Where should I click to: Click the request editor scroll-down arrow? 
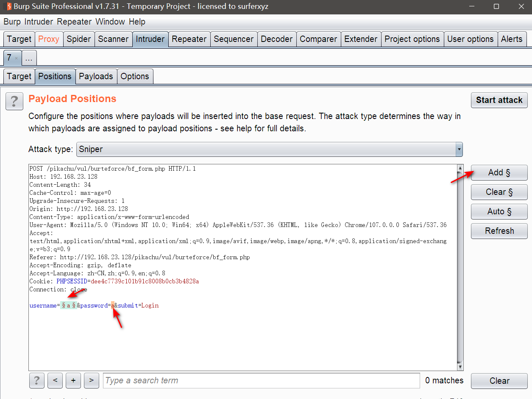point(460,367)
